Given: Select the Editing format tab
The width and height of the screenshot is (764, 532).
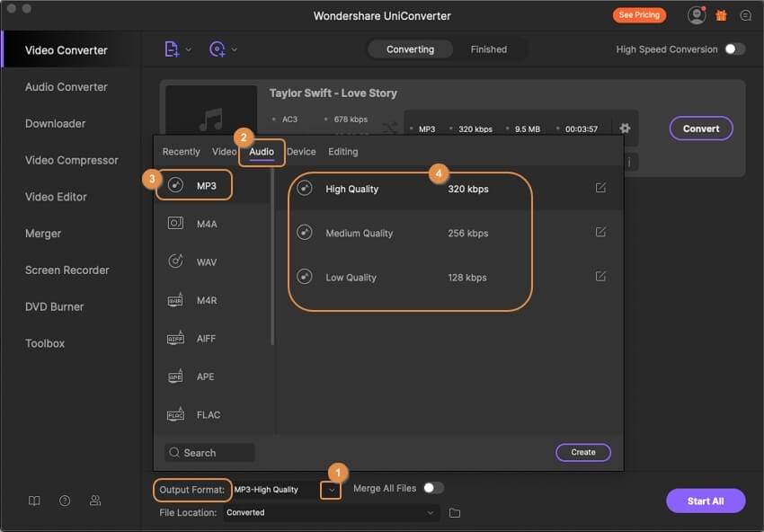Looking at the screenshot, I should click(x=343, y=152).
